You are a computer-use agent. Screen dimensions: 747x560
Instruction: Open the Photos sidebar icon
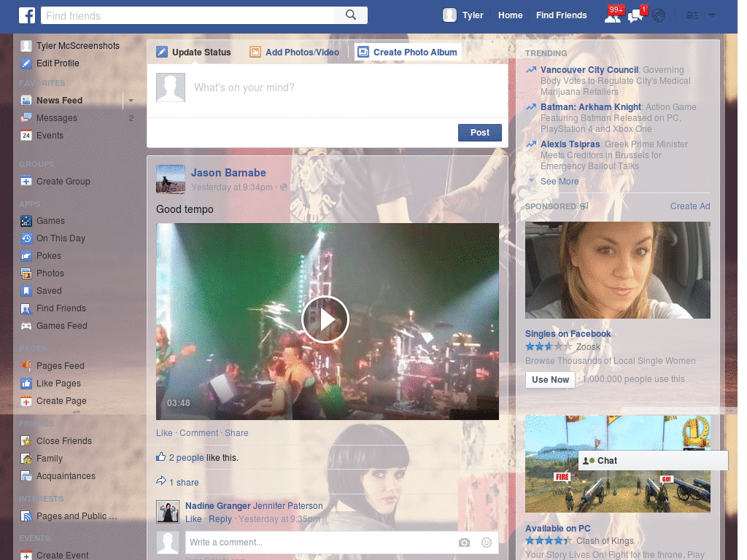(26, 273)
